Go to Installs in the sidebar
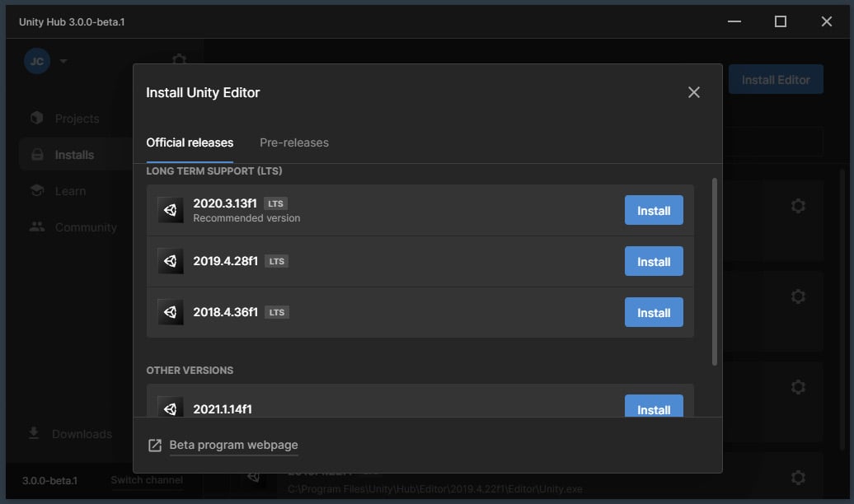 (x=75, y=155)
